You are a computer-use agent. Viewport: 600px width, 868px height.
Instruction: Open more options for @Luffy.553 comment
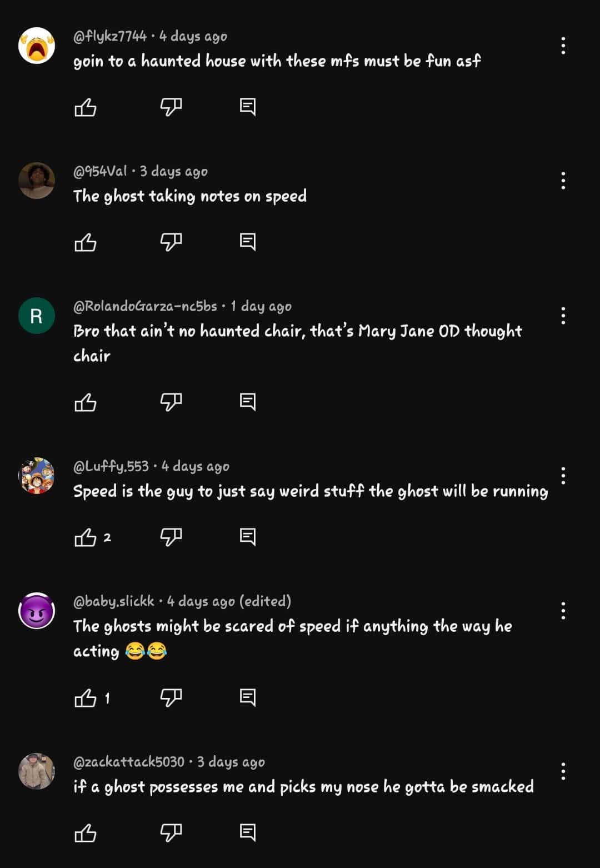pos(563,476)
